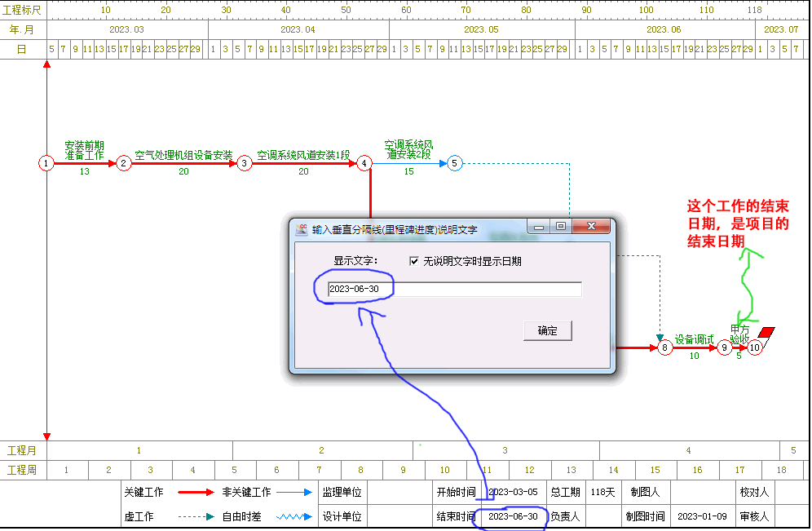Click duration 13 under the first task

pos(85,171)
